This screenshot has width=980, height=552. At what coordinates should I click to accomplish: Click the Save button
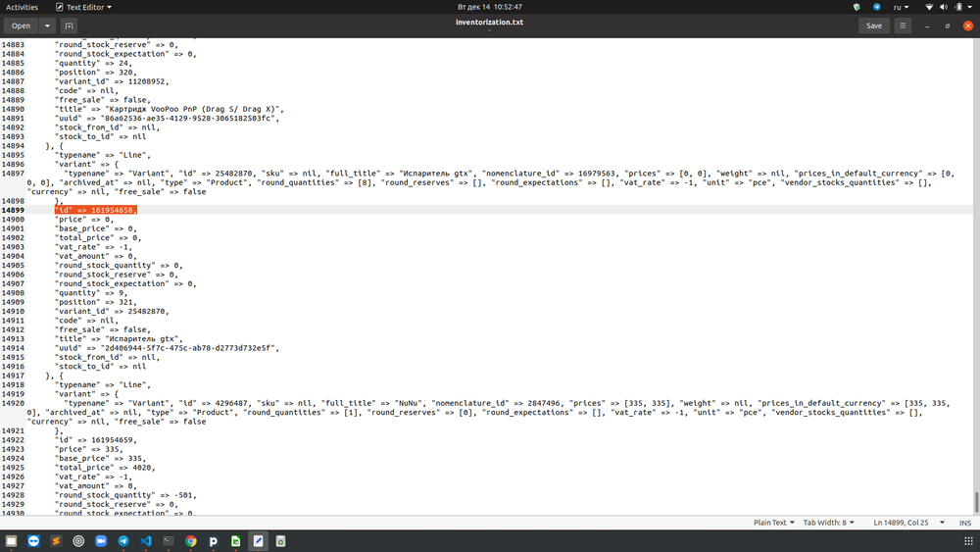click(x=874, y=25)
